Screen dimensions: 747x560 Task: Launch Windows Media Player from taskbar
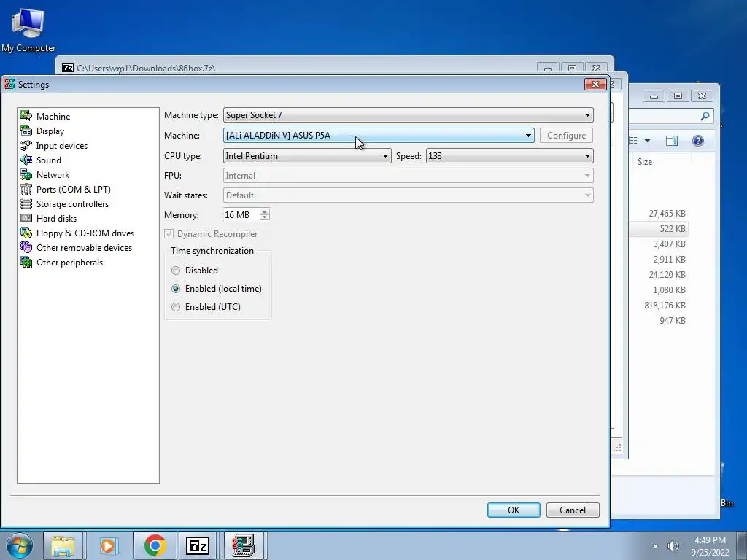pos(108,545)
